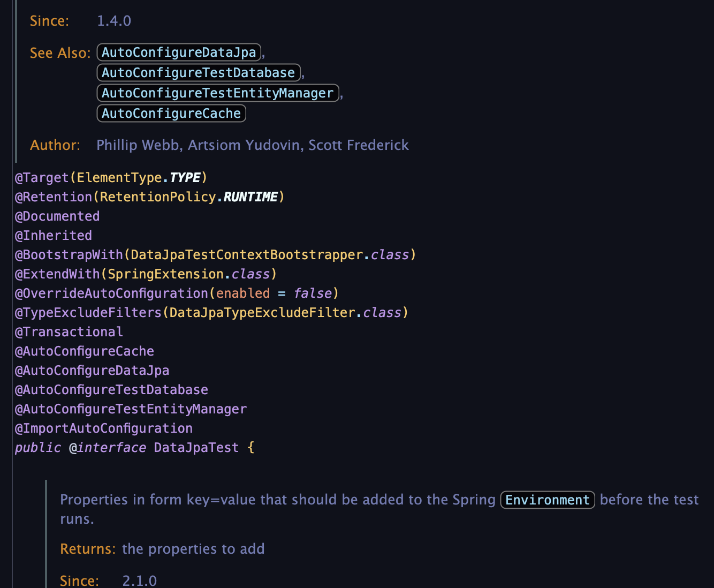Click the @Target annotation

42,178
